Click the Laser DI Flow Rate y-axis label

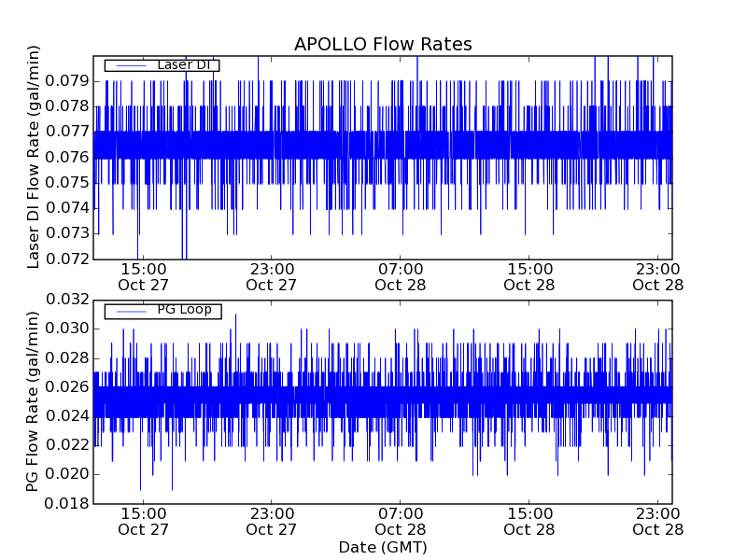(x=34, y=157)
